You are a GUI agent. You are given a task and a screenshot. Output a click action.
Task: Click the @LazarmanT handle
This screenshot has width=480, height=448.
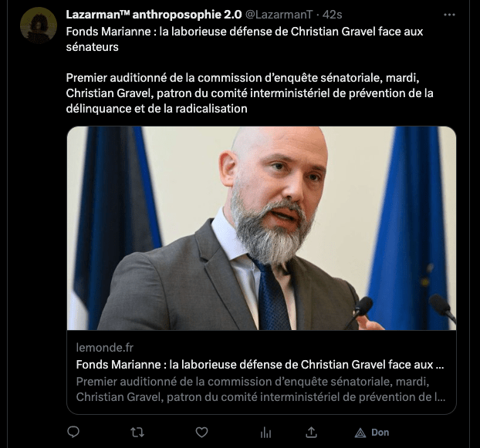[279, 15]
